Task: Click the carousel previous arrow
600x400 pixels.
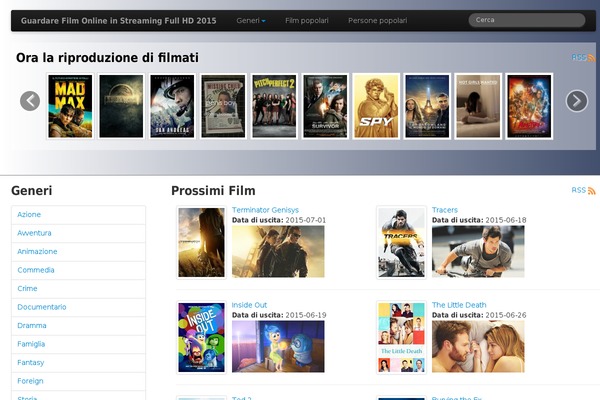Action: (30, 101)
